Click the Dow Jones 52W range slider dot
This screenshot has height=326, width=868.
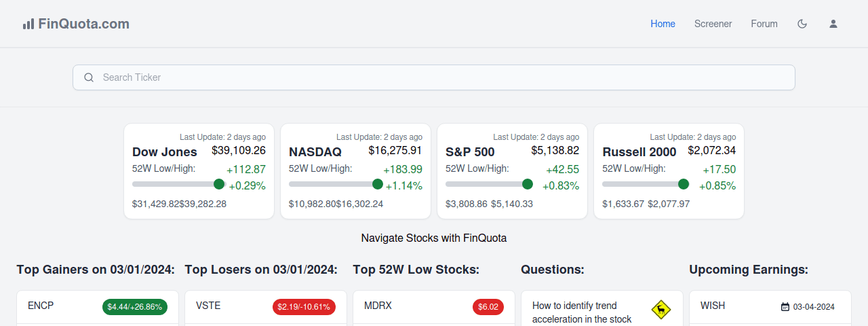[219, 184]
